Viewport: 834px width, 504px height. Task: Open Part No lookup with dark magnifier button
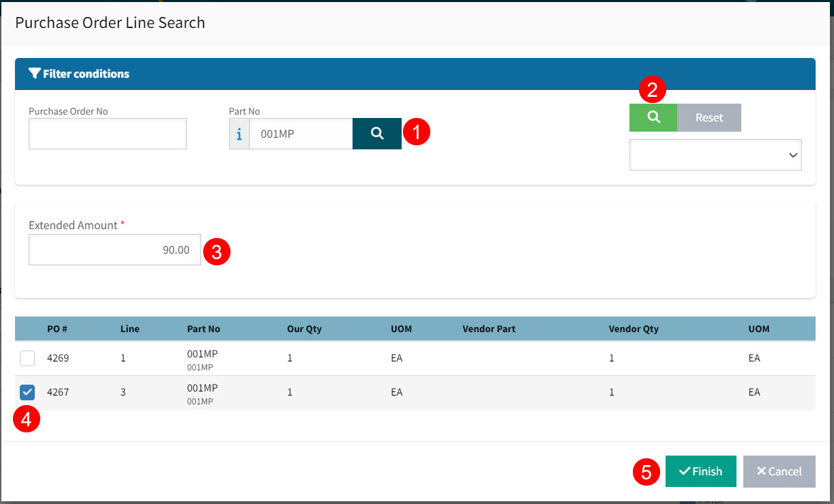pos(376,134)
